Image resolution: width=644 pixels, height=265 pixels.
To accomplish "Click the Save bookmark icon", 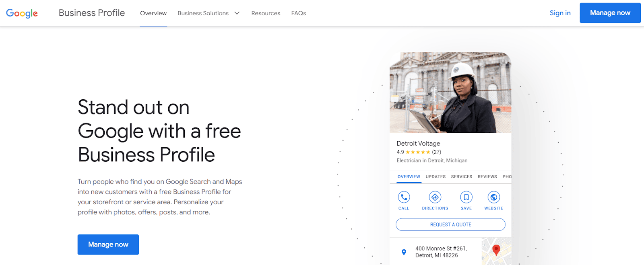I will click(x=466, y=197).
